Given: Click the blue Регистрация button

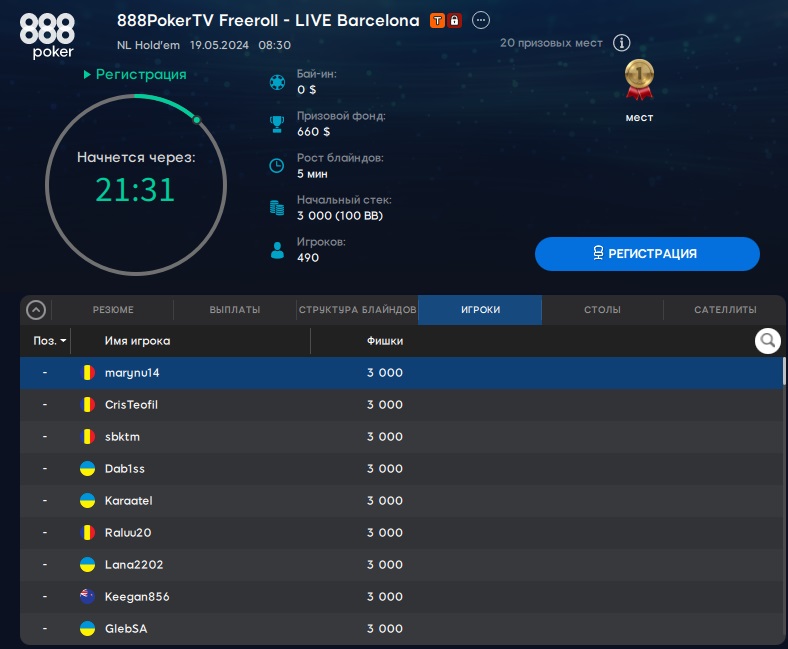Looking at the screenshot, I should click(647, 254).
